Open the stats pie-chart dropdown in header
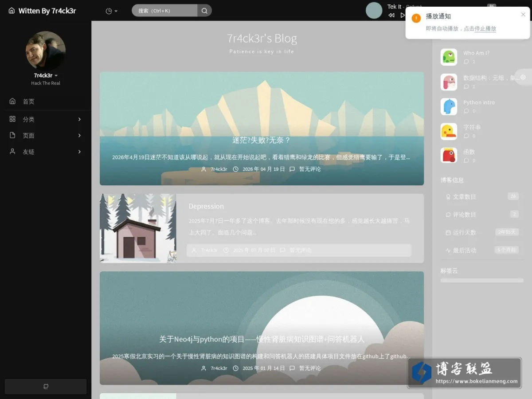The height and width of the screenshot is (399, 532). (112, 11)
